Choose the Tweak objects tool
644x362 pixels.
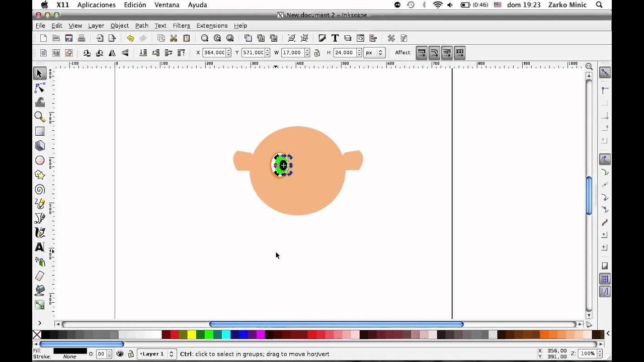[x=40, y=102]
